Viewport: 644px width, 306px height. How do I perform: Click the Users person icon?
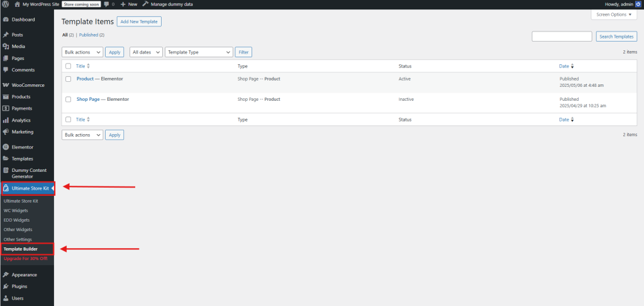point(6,298)
